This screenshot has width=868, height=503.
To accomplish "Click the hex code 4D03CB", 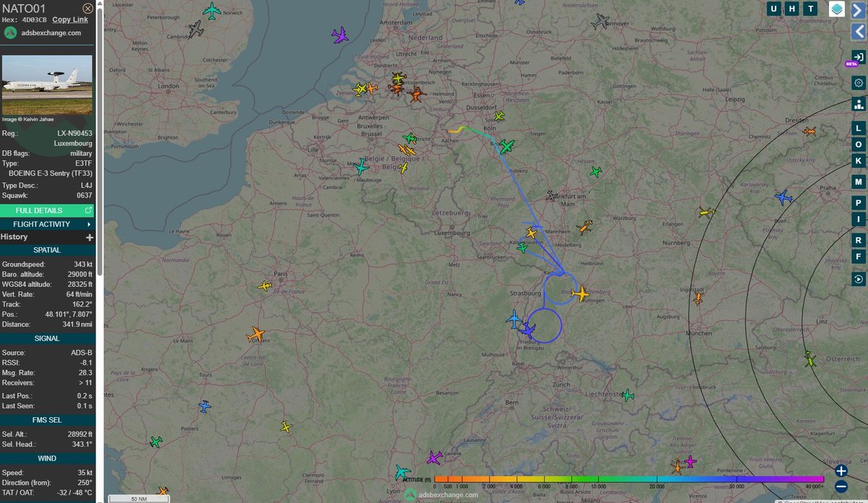I will 34,20.
